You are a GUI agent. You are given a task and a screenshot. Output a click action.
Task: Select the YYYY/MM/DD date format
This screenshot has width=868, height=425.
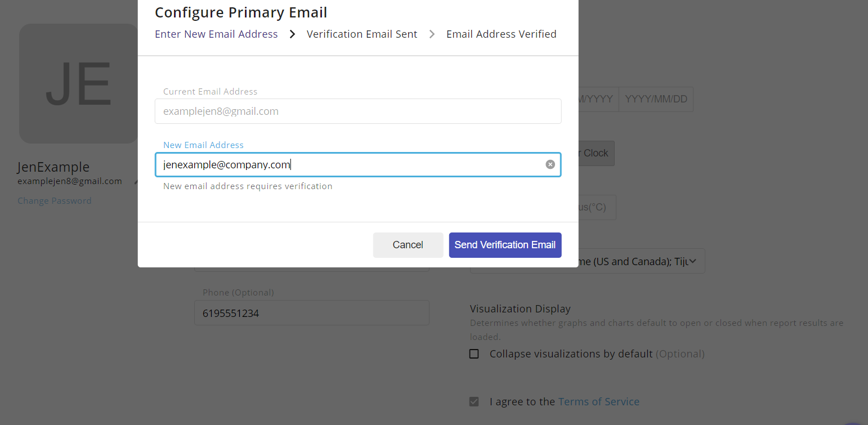656,99
